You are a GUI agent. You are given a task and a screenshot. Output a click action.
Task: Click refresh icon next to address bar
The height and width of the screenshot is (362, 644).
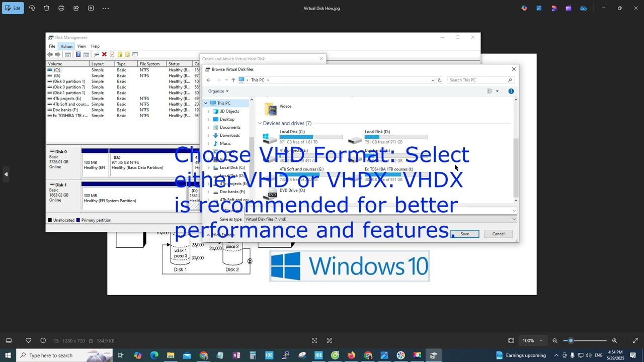440,80
